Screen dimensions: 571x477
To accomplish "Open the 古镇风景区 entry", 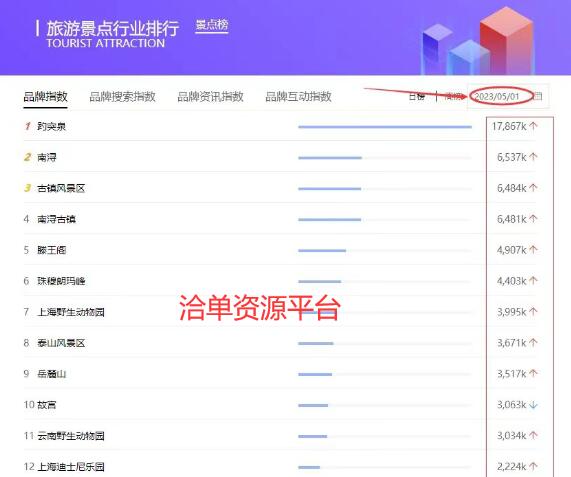I will 61,188.
